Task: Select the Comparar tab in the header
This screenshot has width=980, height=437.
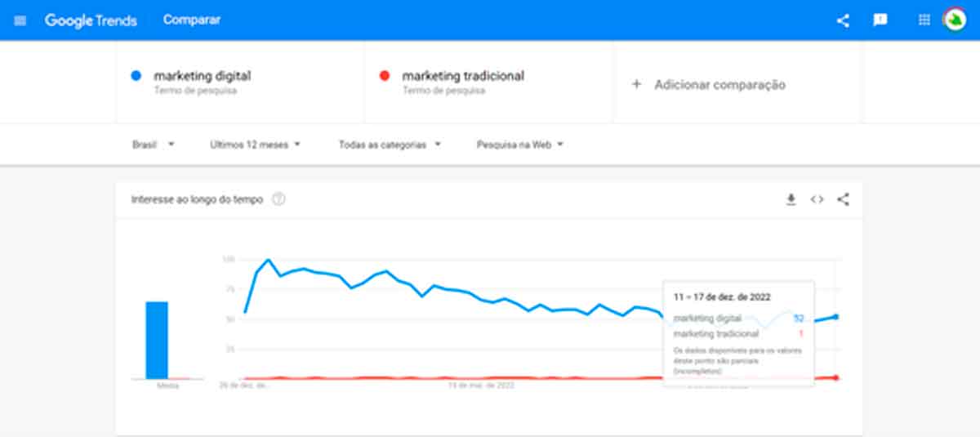Action: tap(192, 20)
